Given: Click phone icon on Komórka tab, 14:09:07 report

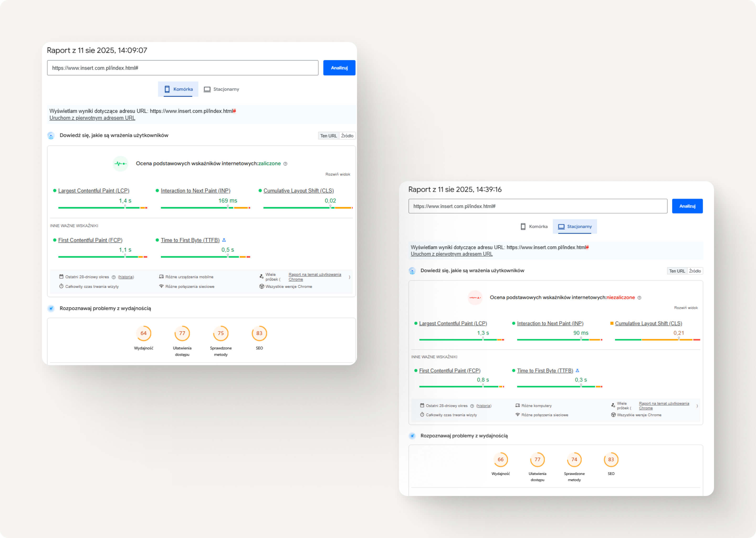Looking at the screenshot, I should click(167, 89).
